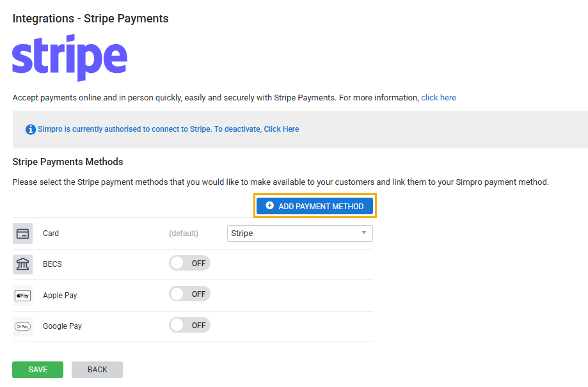Viewport: 588px width, 387px height.
Task: Open the 'click here' more information link
Action: pyautogui.click(x=438, y=98)
